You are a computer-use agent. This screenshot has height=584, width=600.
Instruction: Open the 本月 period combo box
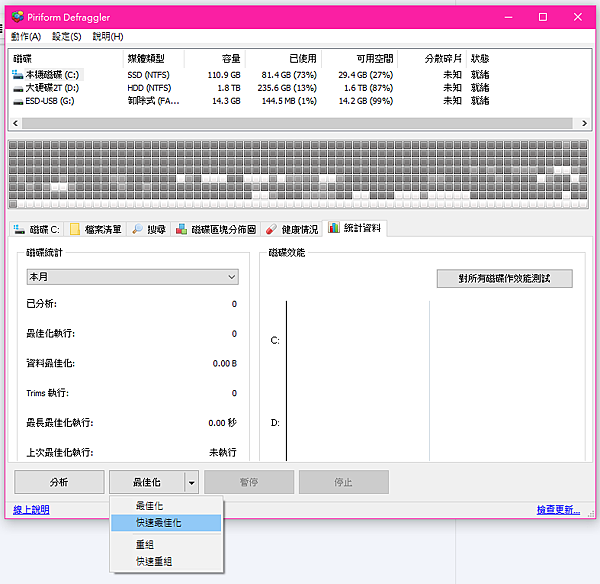(x=132, y=277)
